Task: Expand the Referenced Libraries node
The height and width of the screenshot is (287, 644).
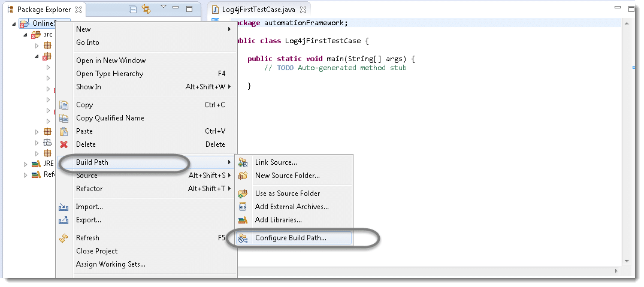Action: pyautogui.click(x=26, y=175)
